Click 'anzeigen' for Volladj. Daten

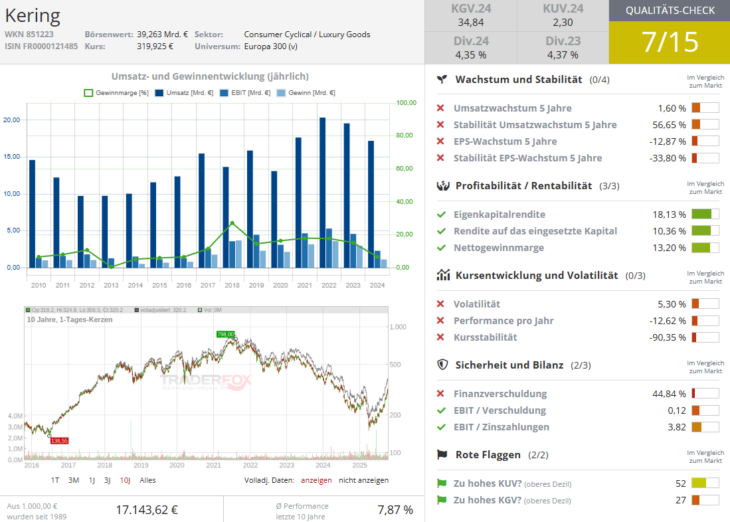click(315, 480)
